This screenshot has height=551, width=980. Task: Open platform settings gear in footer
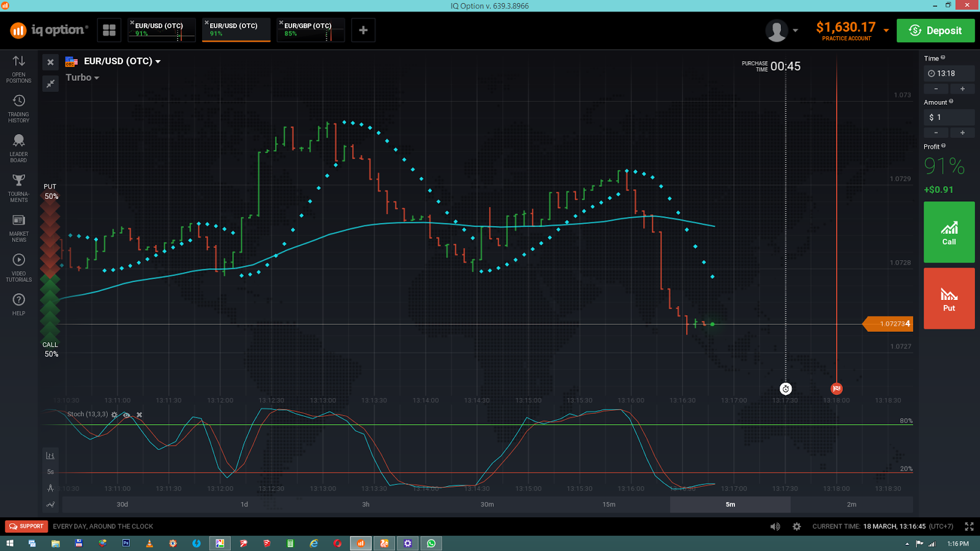point(797,527)
